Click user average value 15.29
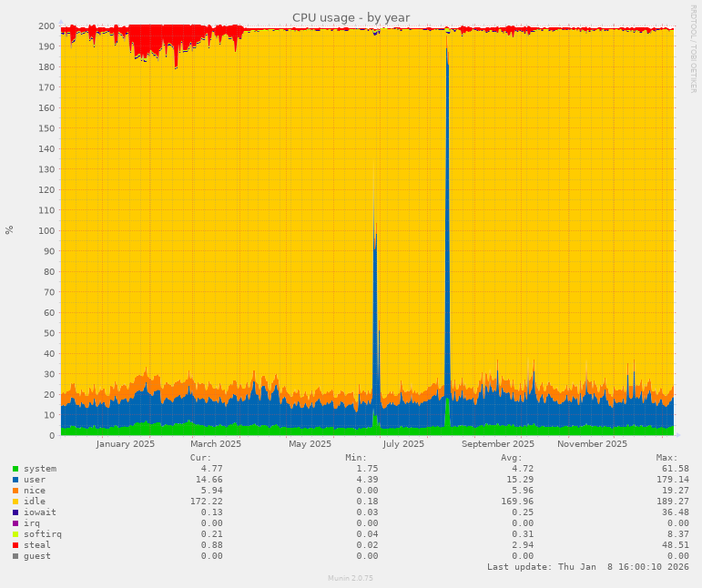The width and height of the screenshot is (702, 588). 520,480
